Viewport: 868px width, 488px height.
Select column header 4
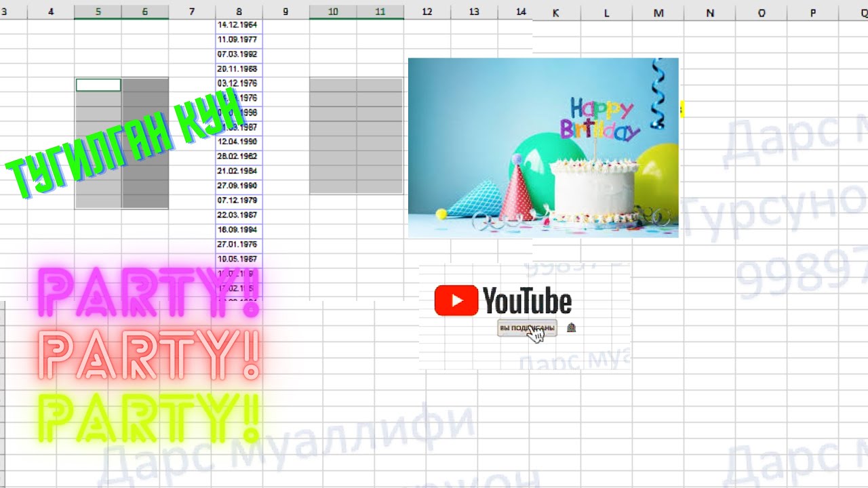(x=51, y=12)
